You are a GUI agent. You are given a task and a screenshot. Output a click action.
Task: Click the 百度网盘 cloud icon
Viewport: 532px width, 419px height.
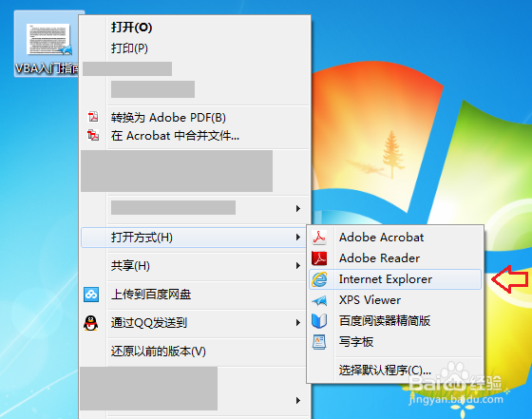click(91, 295)
